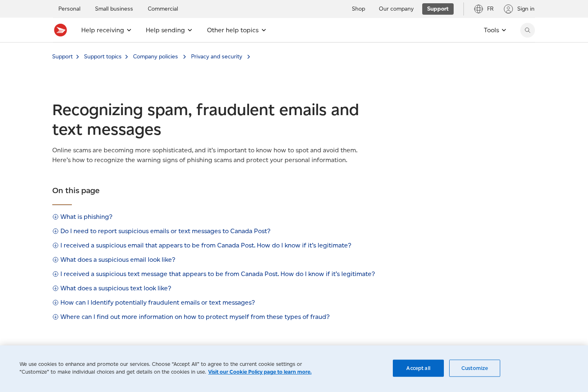588x392 pixels.
Task: Accept all cookies
Action: (418, 368)
